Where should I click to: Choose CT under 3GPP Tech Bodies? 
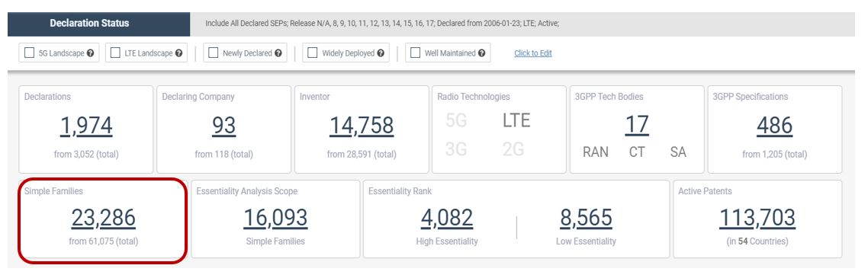637,152
